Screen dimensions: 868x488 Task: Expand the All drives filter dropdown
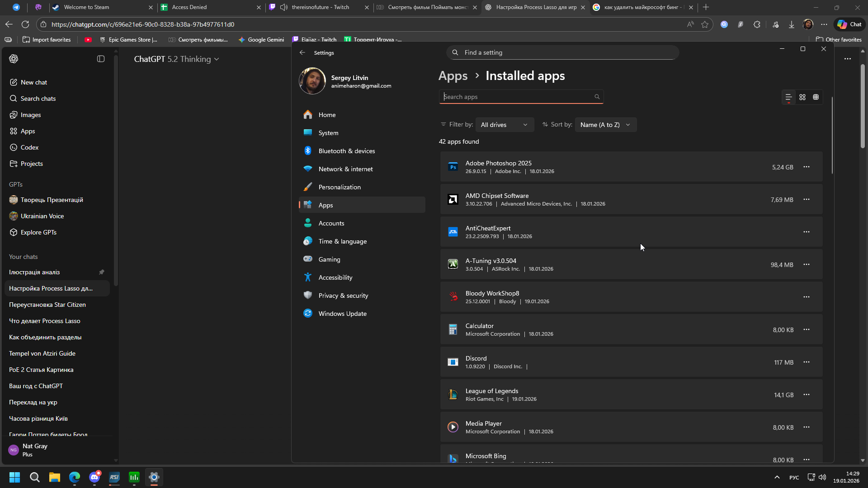pos(505,125)
